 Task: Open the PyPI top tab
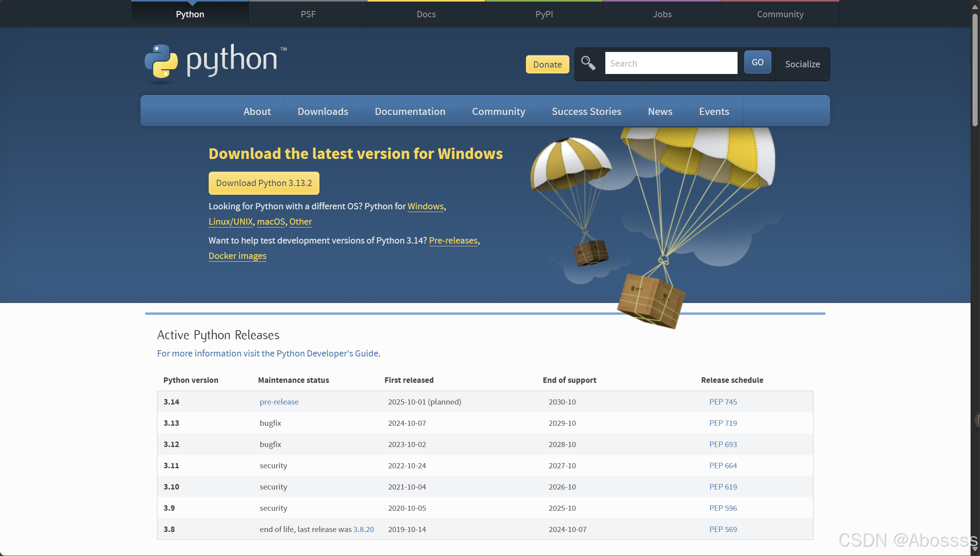click(x=544, y=14)
